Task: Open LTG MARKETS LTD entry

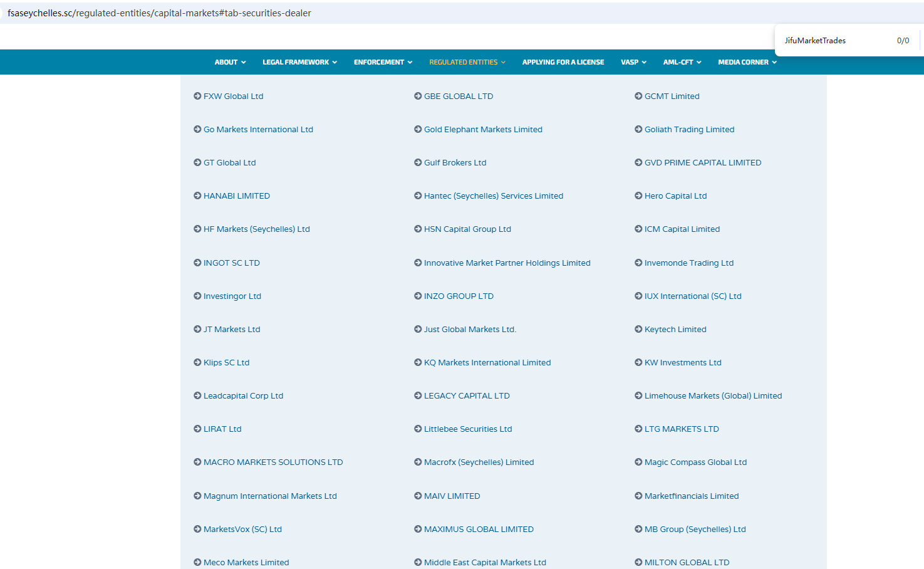Action: pyautogui.click(x=682, y=429)
